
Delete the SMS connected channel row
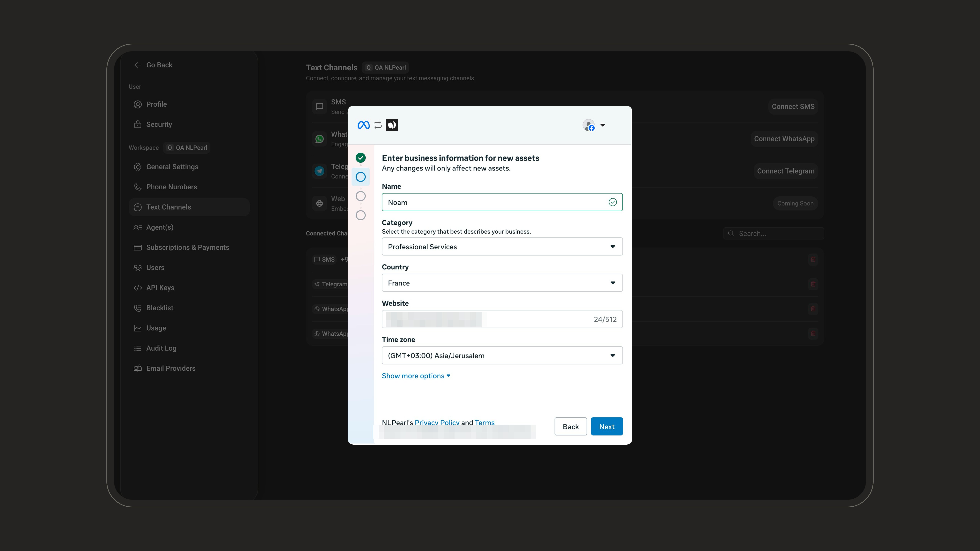(813, 259)
